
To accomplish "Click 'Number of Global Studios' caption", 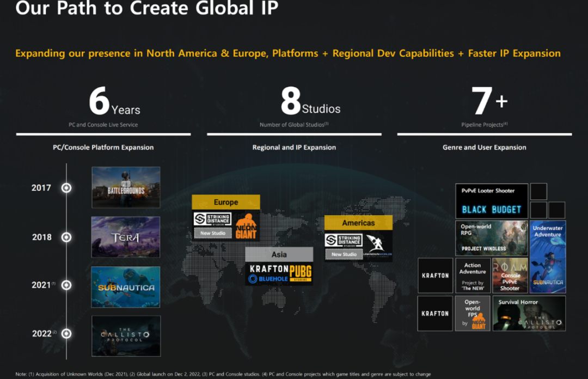I will coord(294,125).
